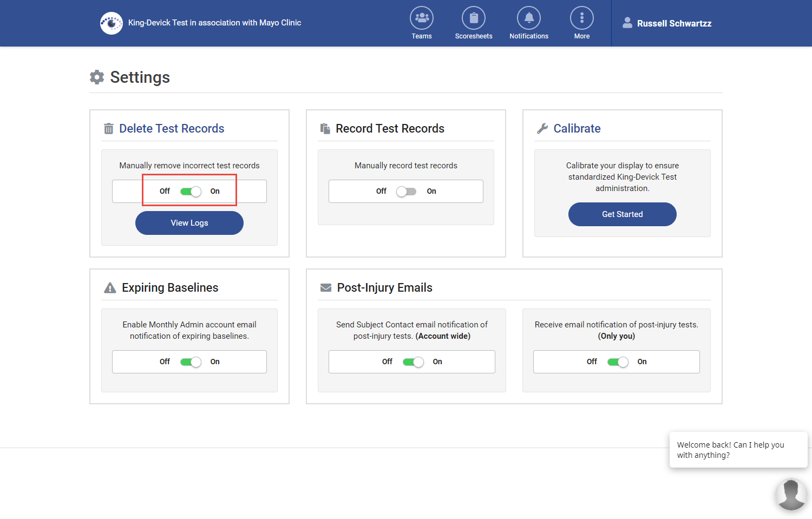This screenshot has height=519, width=812.
Task: Open the Russell Schwartzz account menu
Action: point(666,23)
